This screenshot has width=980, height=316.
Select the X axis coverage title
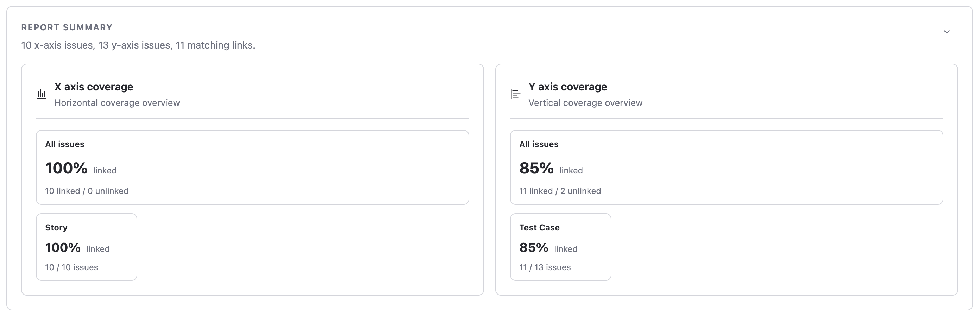(x=94, y=87)
